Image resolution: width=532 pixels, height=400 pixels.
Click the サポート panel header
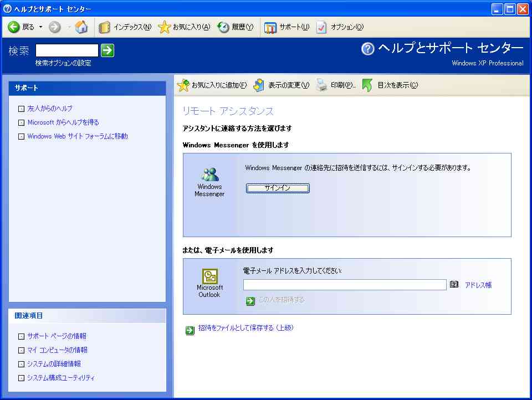(x=87, y=88)
